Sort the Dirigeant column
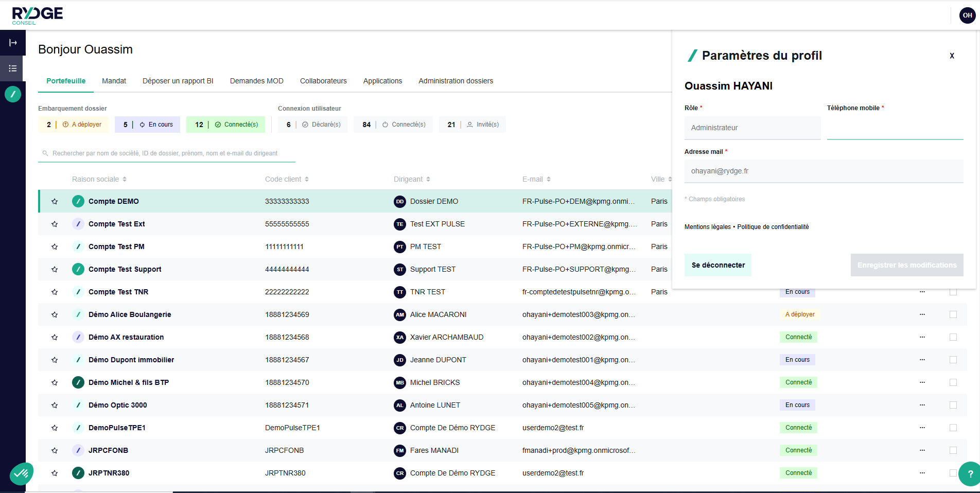Screen dimensions: 980x493 [x=412, y=179]
